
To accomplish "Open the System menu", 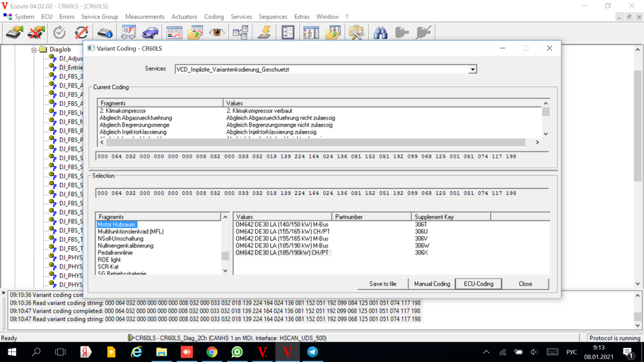I will 24,17.
